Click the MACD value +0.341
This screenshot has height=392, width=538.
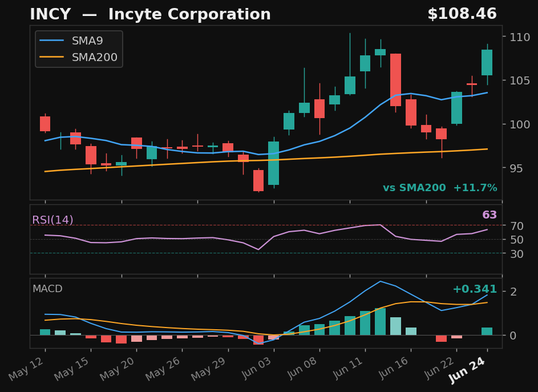[x=475, y=289]
